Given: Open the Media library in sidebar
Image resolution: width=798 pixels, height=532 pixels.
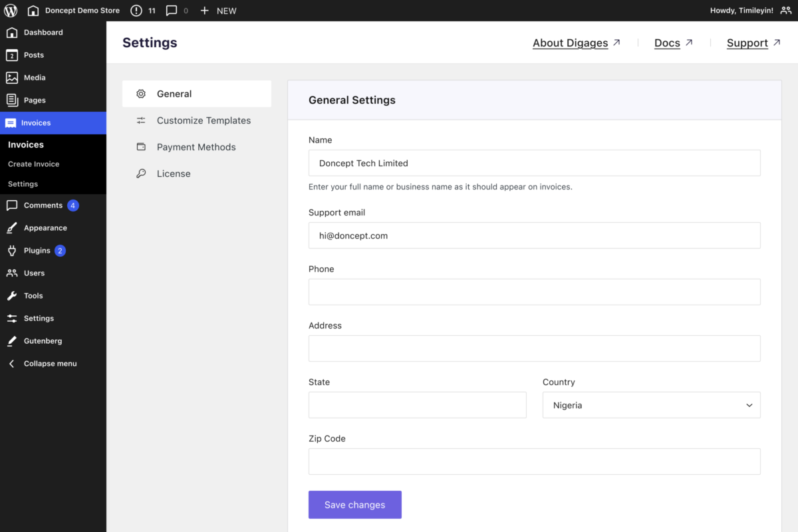Looking at the screenshot, I should pos(35,78).
